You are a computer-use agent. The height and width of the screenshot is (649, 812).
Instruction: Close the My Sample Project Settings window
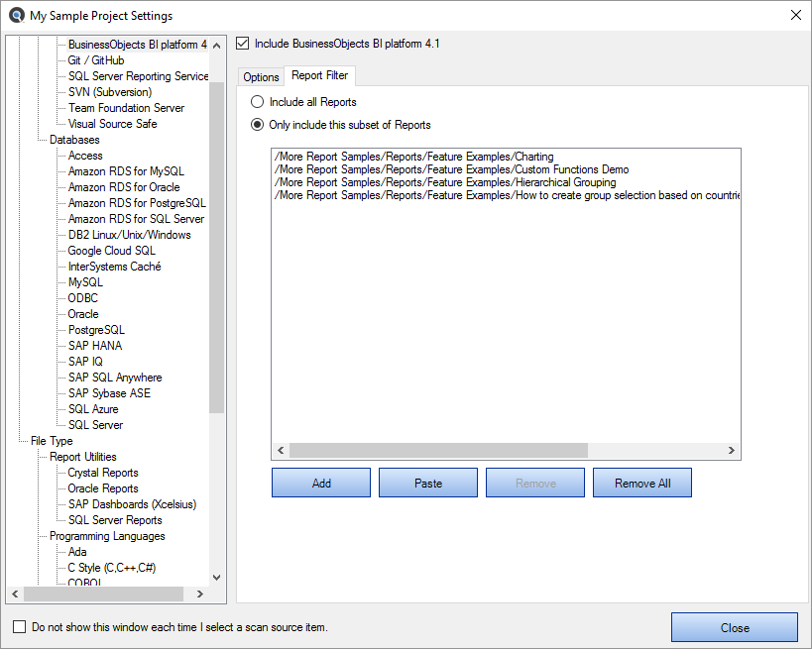click(x=796, y=15)
